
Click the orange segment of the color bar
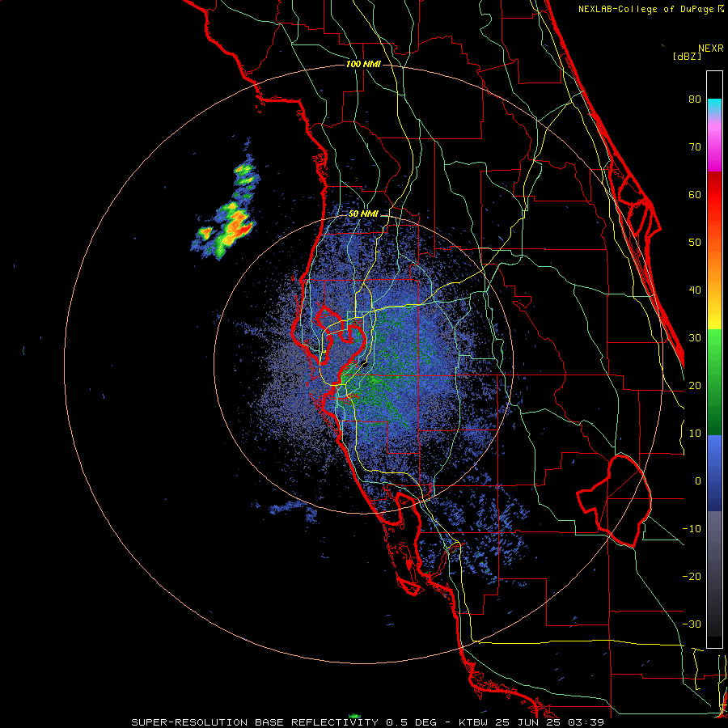(714, 260)
